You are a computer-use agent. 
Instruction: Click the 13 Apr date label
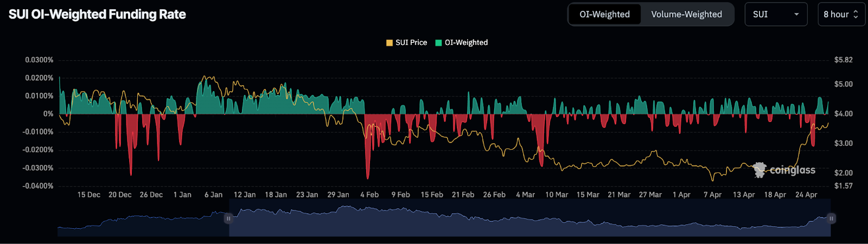(744, 195)
